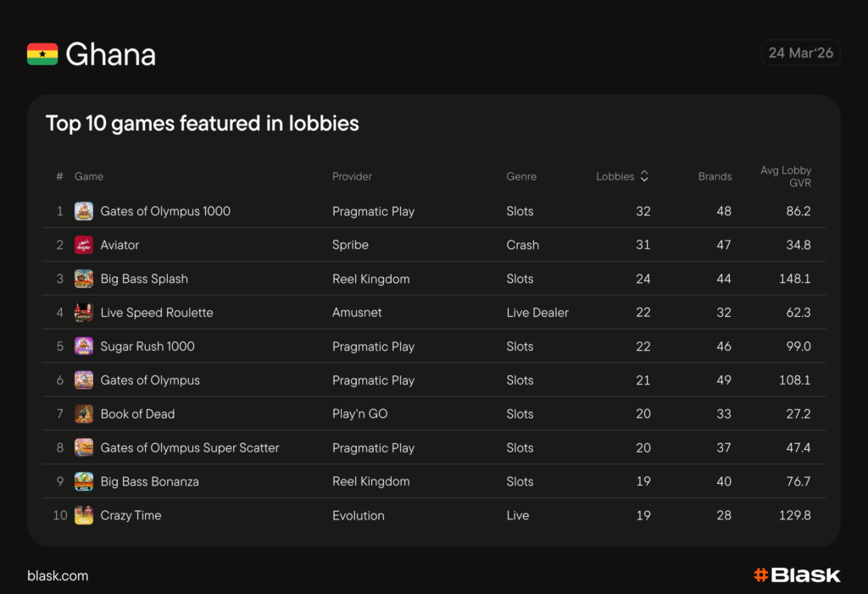This screenshot has height=594, width=868.
Task: Click the Big Bass Splash game icon
Action: [x=84, y=279]
